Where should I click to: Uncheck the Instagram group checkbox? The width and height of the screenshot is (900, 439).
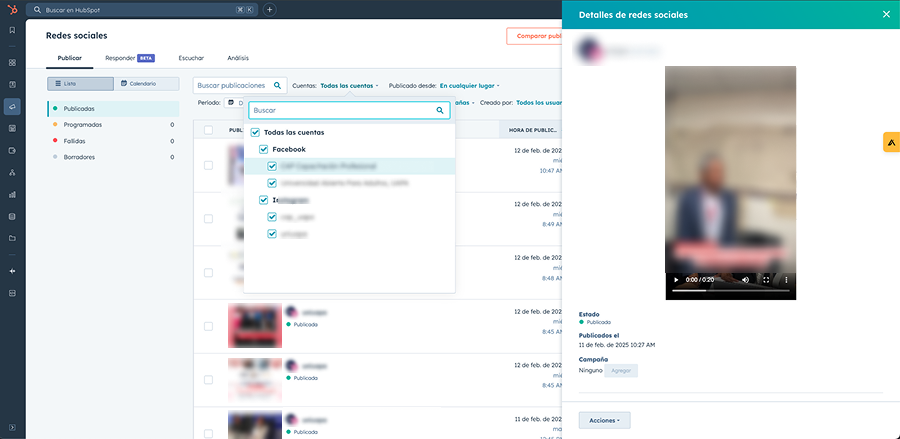click(x=264, y=200)
